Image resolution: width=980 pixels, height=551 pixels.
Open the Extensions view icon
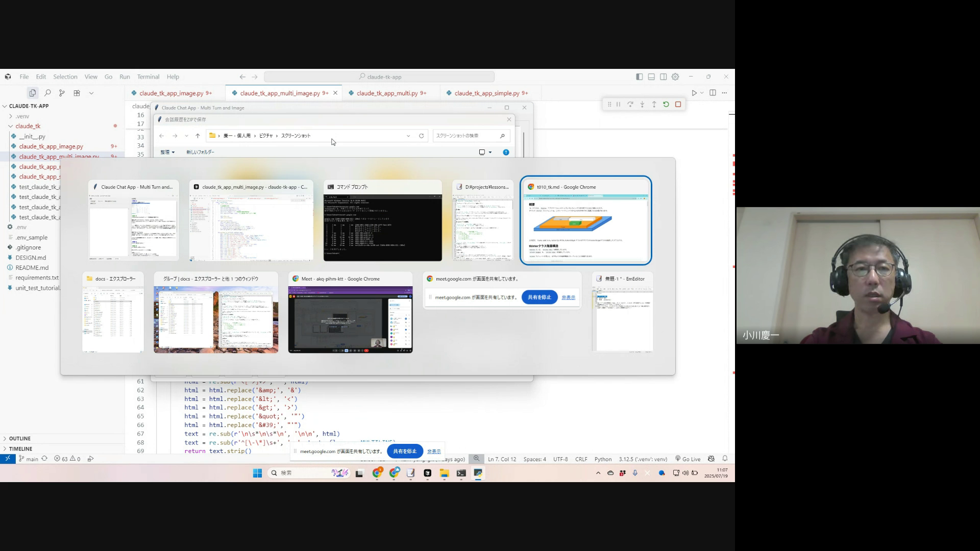pos(77,93)
